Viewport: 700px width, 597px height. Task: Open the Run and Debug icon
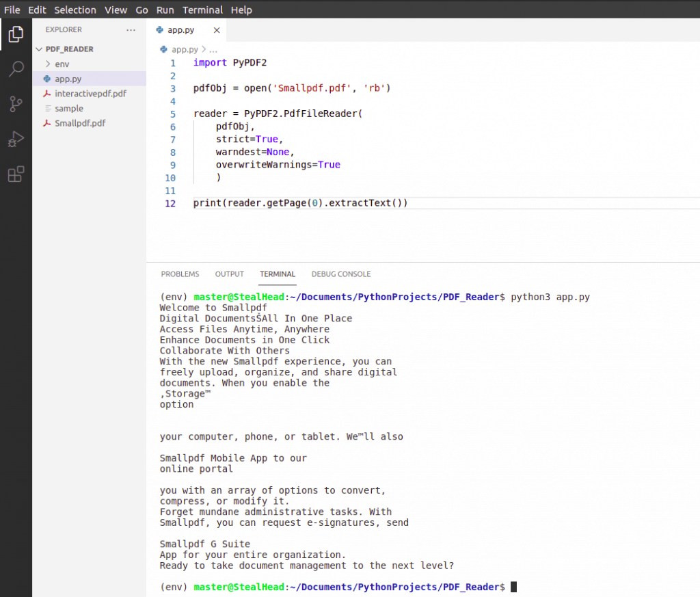pos(16,139)
